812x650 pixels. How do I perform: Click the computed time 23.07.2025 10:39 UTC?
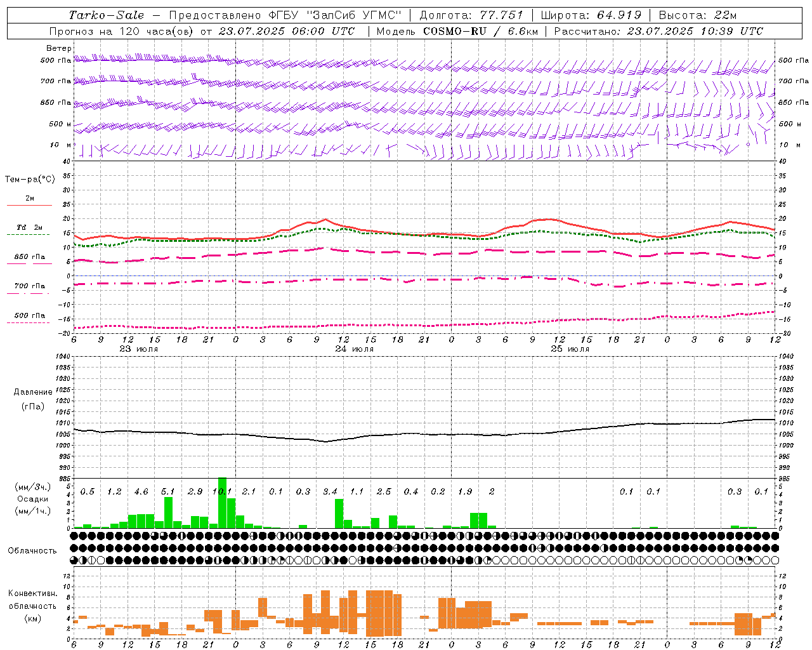[x=695, y=31]
